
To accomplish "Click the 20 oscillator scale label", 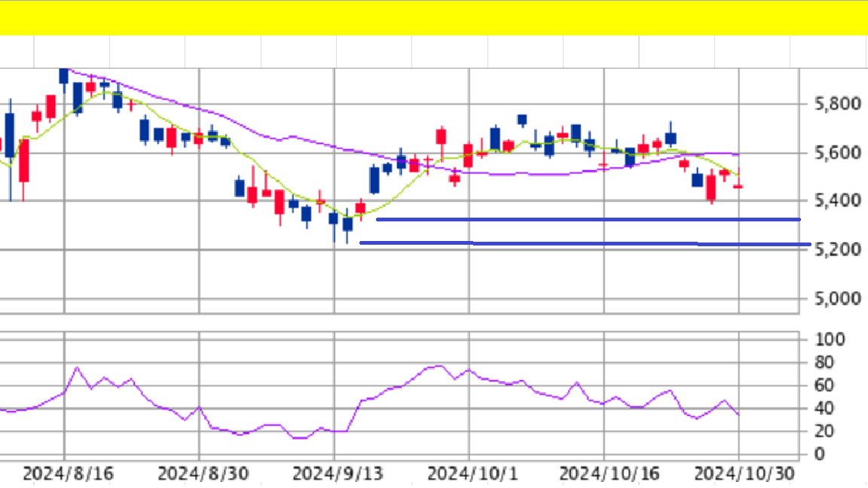I will pyautogui.click(x=824, y=431).
